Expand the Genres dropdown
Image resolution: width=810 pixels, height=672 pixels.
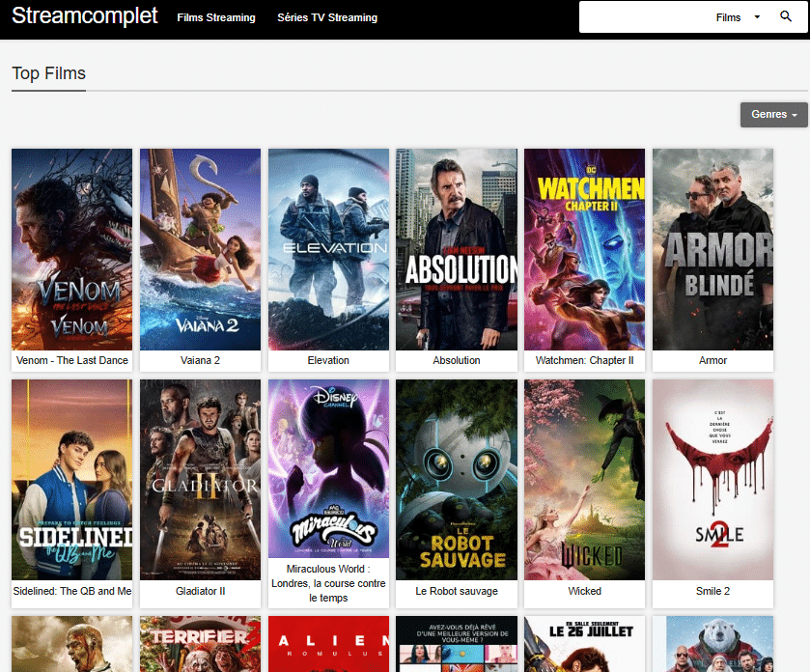[x=774, y=114]
